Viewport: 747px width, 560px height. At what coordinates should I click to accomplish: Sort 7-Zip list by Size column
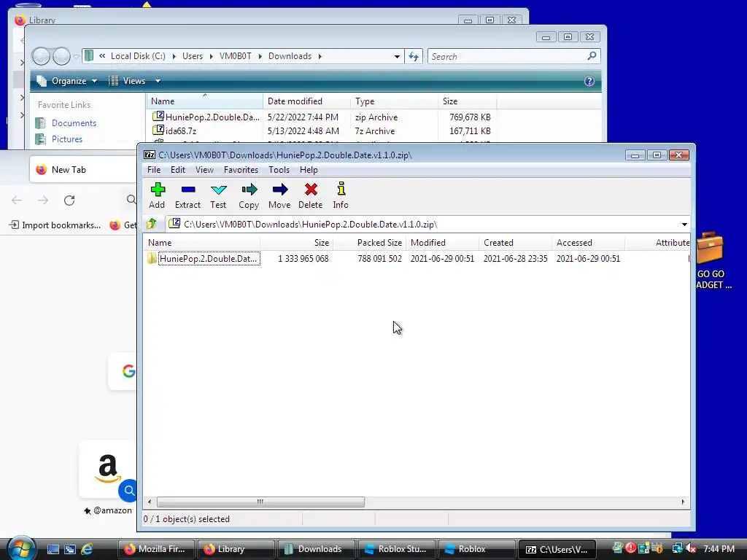pos(296,242)
